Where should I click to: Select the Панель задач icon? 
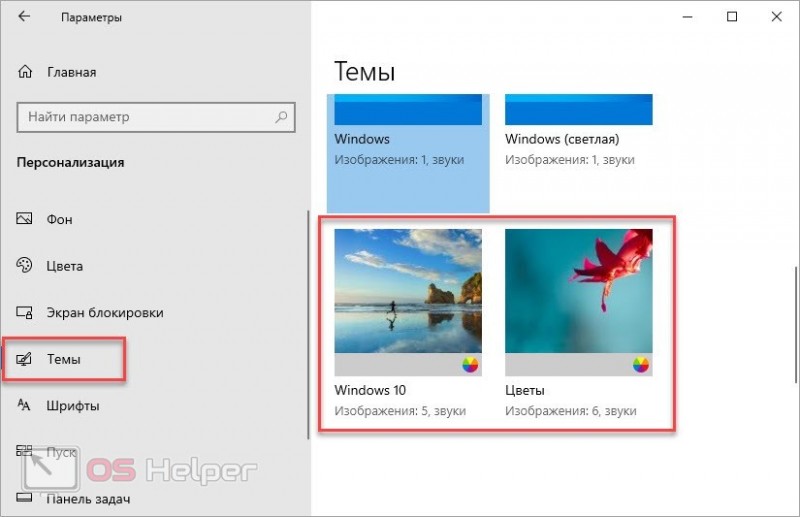[24, 498]
